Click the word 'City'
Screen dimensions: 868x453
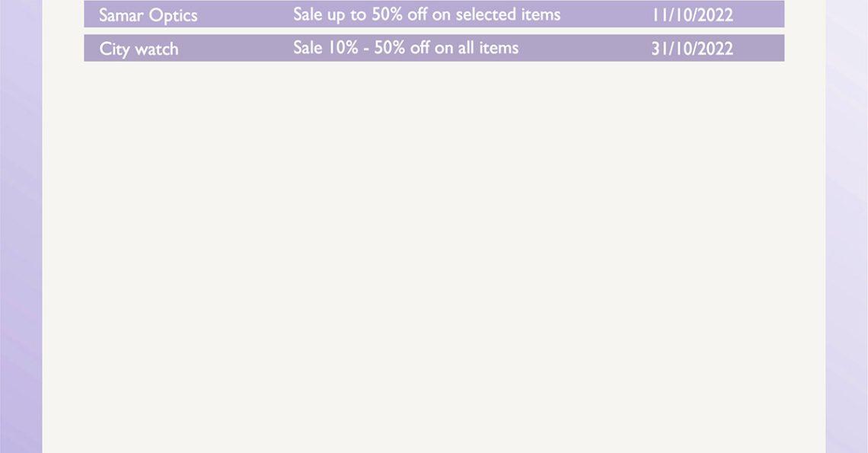pos(114,49)
